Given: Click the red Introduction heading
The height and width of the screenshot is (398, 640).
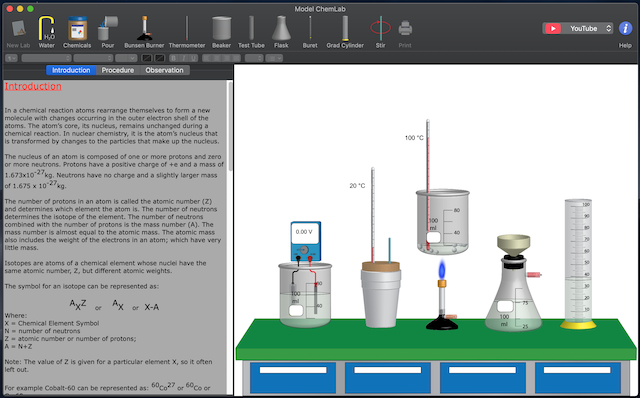Looking at the screenshot, I should click(33, 87).
